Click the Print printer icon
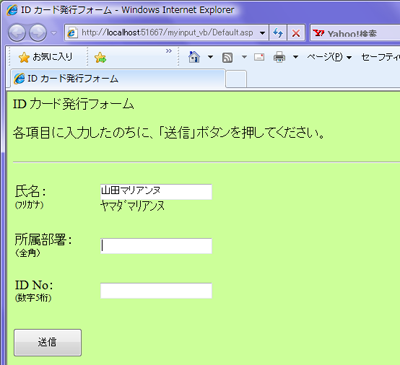 tap(279, 57)
